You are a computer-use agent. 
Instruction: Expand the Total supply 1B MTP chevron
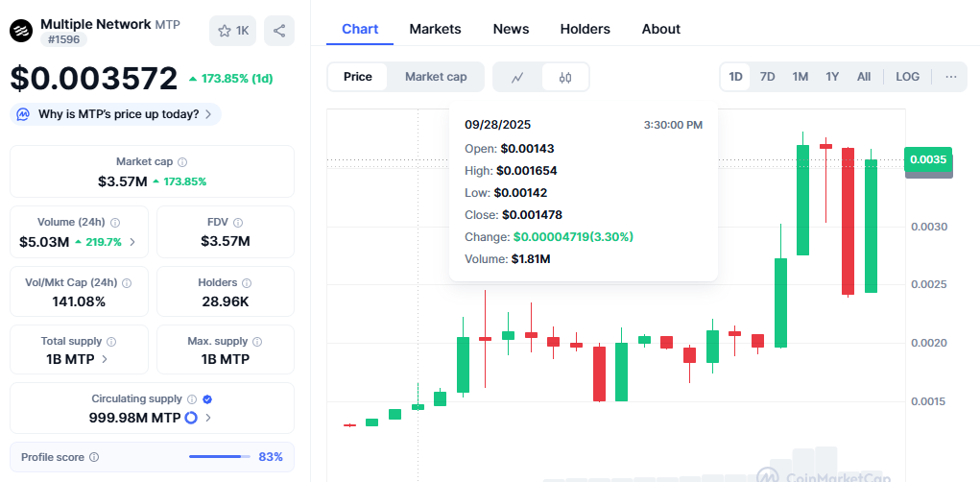tap(105, 359)
